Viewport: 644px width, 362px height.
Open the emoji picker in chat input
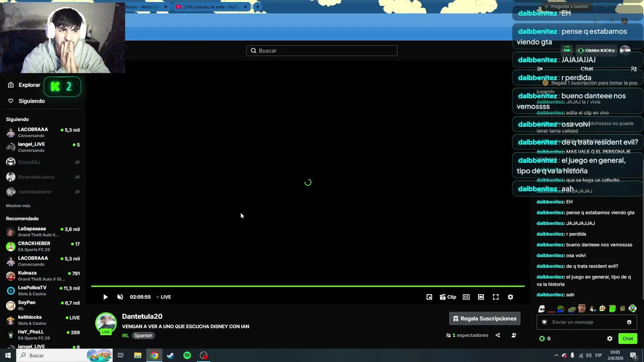pyautogui.click(x=629, y=322)
